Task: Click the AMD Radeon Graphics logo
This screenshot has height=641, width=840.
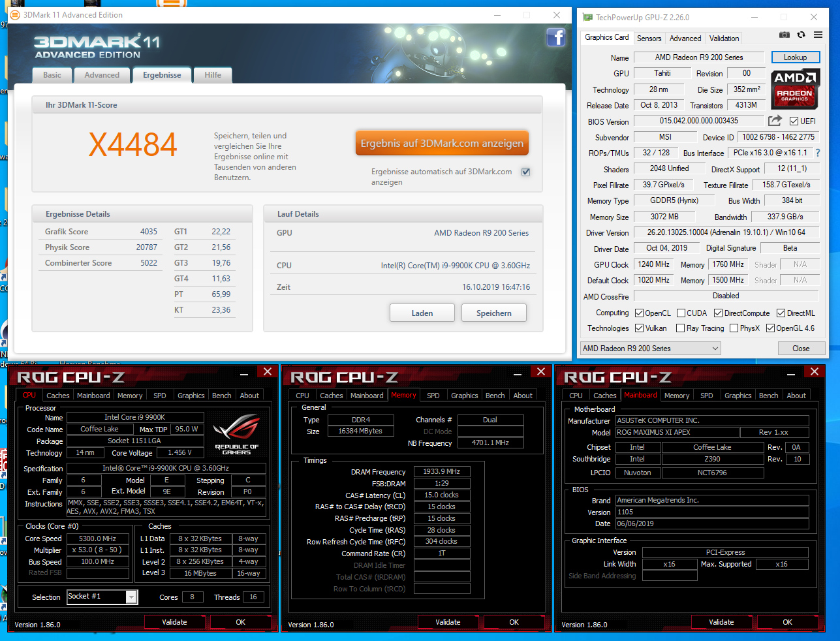Action: [794, 89]
